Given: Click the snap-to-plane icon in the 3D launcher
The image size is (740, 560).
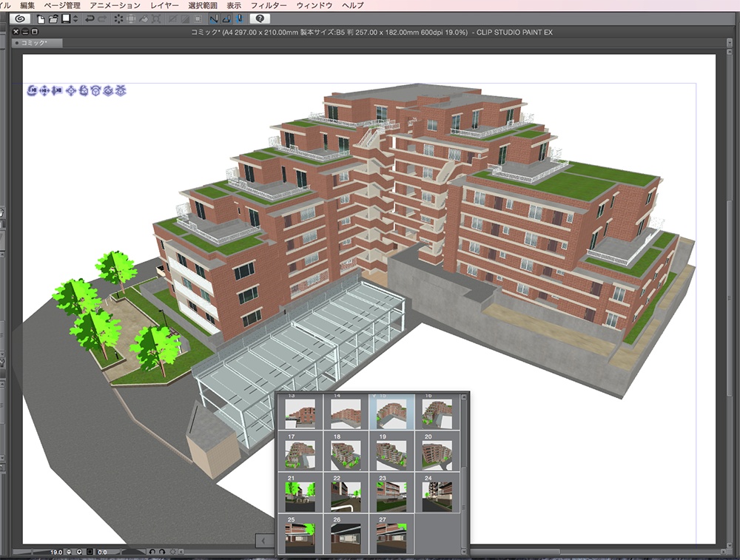Looking at the screenshot, I should point(122,90).
